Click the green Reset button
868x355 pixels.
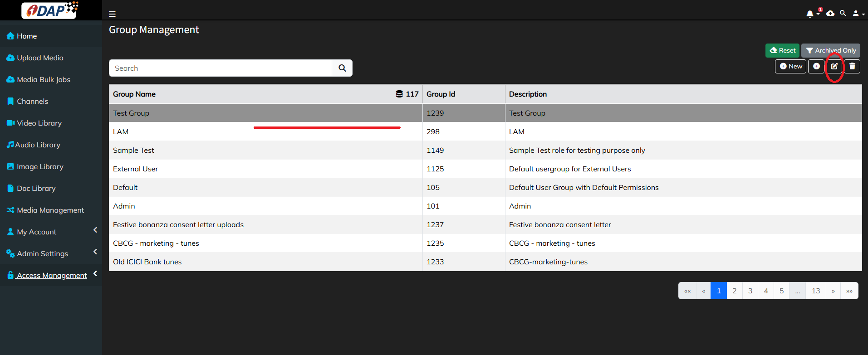[x=782, y=50]
